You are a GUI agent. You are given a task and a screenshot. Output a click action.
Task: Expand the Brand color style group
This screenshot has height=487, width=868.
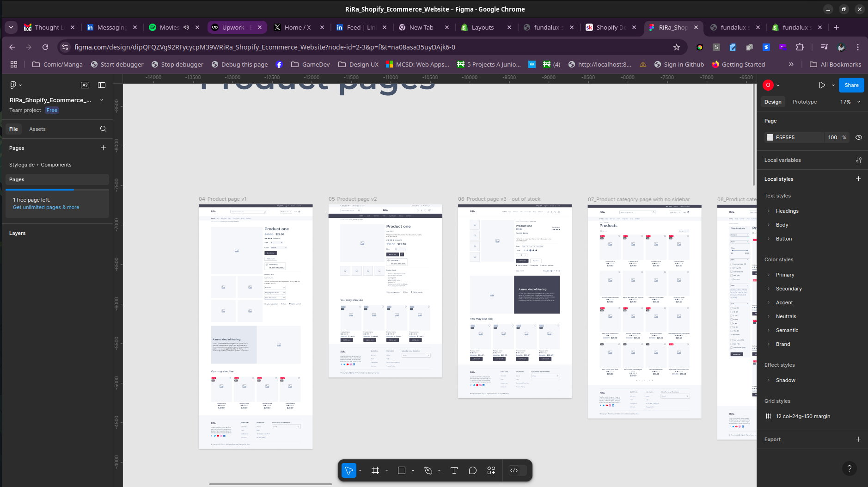[769, 344]
